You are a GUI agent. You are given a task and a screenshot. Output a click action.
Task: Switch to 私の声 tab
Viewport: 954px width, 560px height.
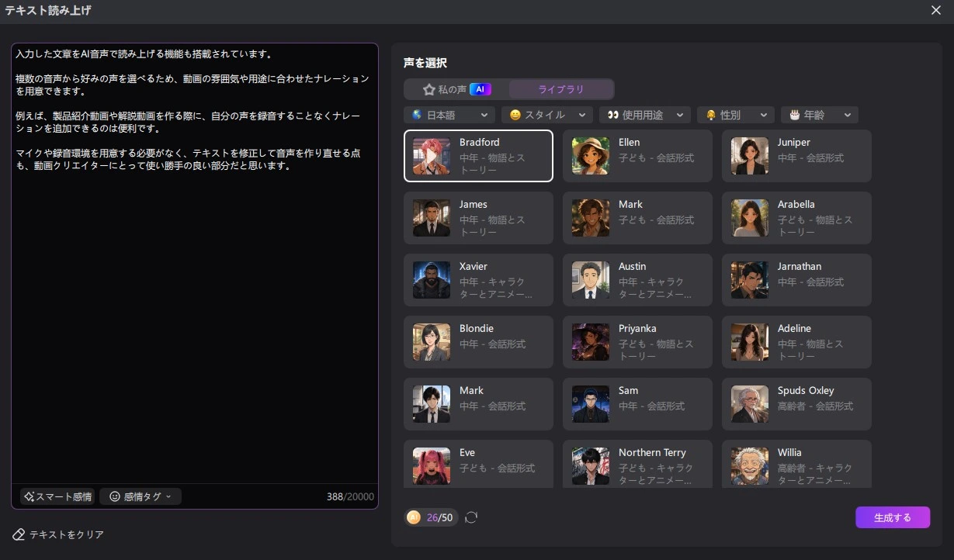click(x=456, y=89)
